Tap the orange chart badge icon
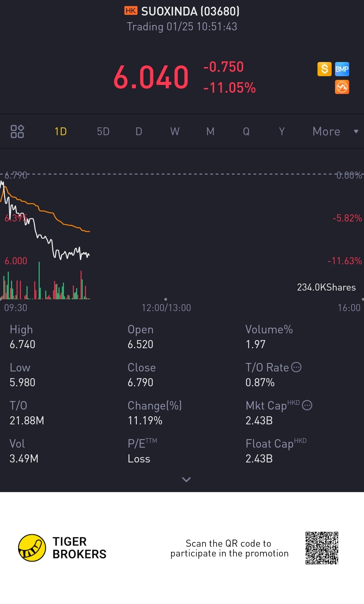The image size is (364, 604). pos(342,87)
